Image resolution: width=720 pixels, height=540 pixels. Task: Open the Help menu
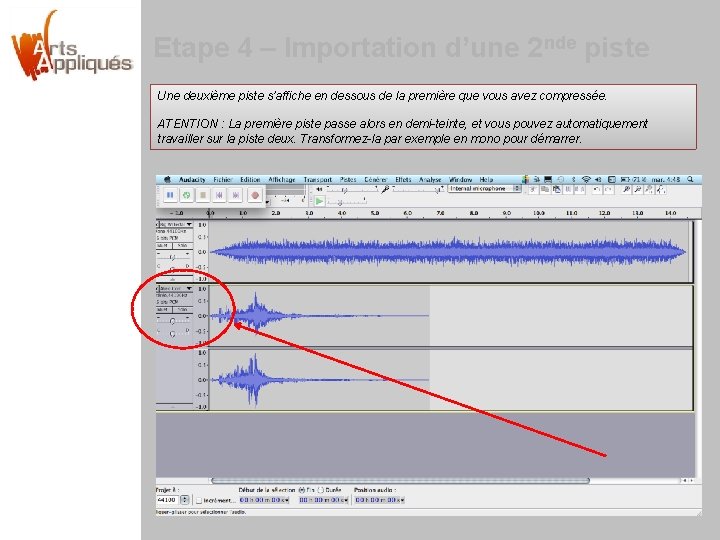click(486, 180)
